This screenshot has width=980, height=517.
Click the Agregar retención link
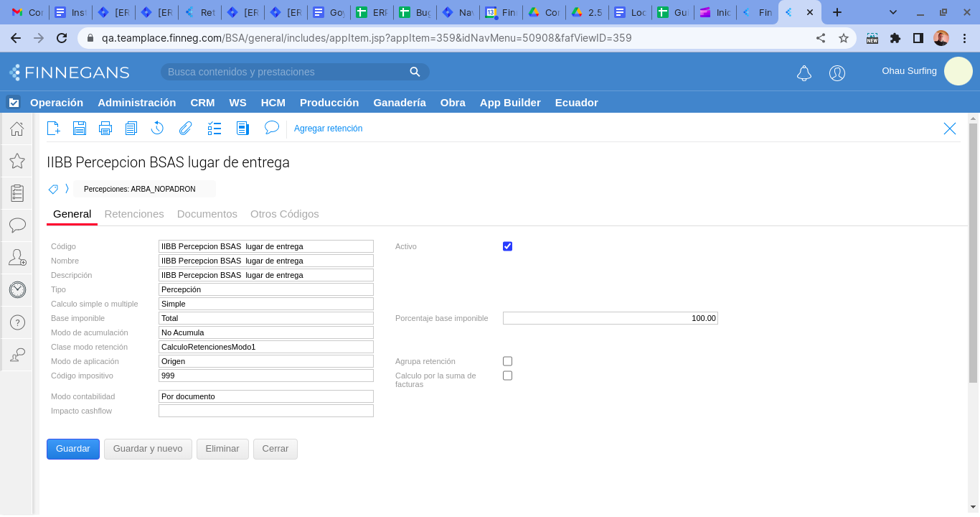328,129
